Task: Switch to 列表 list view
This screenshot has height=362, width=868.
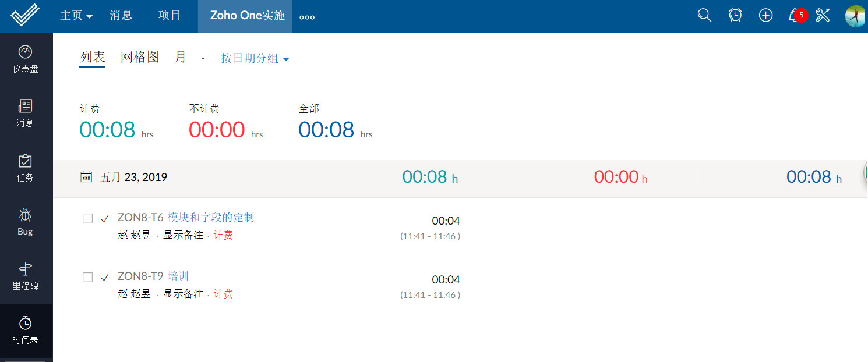Action: tap(92, 57)
